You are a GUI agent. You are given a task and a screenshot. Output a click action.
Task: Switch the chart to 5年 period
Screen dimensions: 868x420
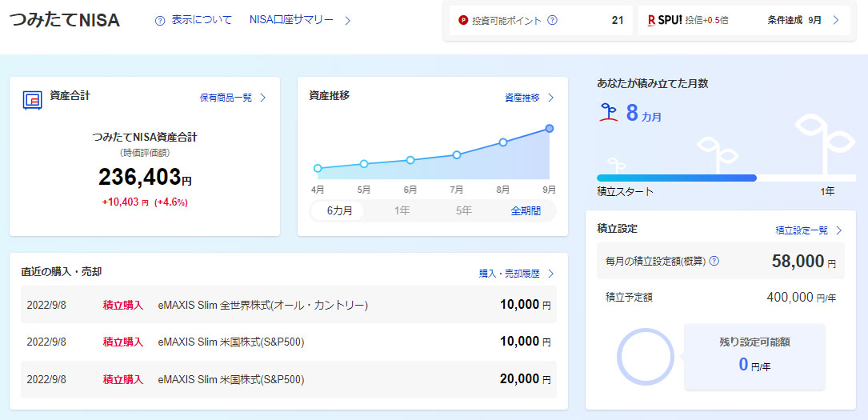coord(463,211)
